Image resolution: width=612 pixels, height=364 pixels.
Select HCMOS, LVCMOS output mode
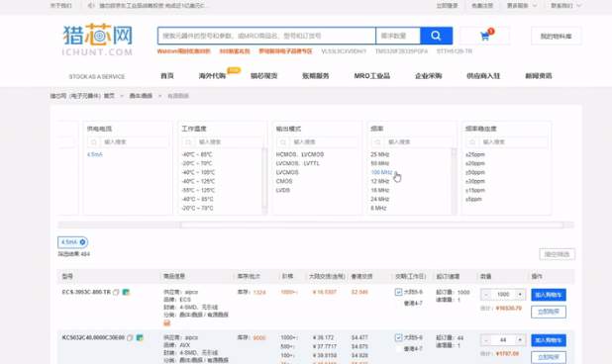300,154
